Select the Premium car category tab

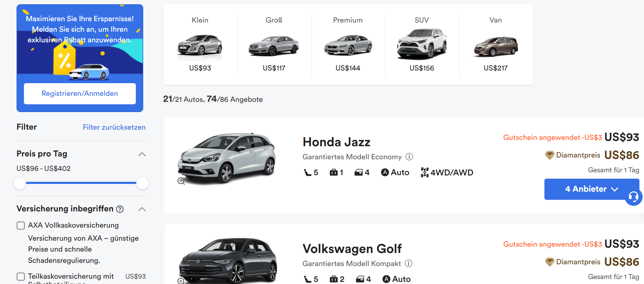click(x=348, y=44)
